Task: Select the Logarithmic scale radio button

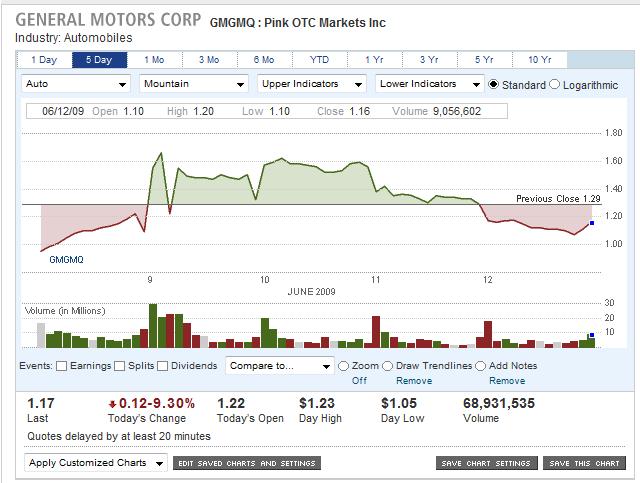Action: tap(554, 84)
